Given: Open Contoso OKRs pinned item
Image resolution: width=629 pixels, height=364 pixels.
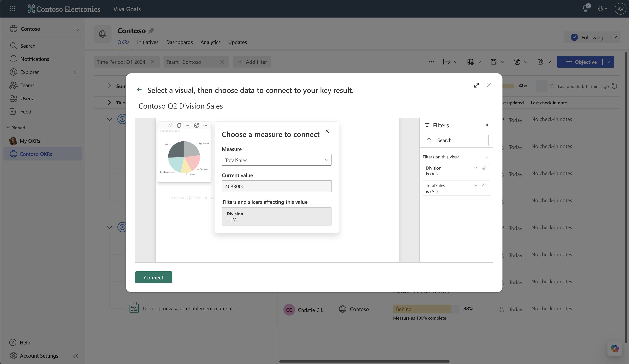Looking at the screenshot, I should click(x=43, y=154).
